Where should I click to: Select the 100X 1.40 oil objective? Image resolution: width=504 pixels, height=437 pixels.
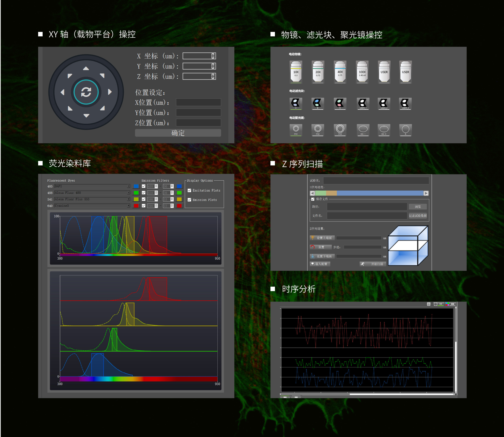point(362,72)
